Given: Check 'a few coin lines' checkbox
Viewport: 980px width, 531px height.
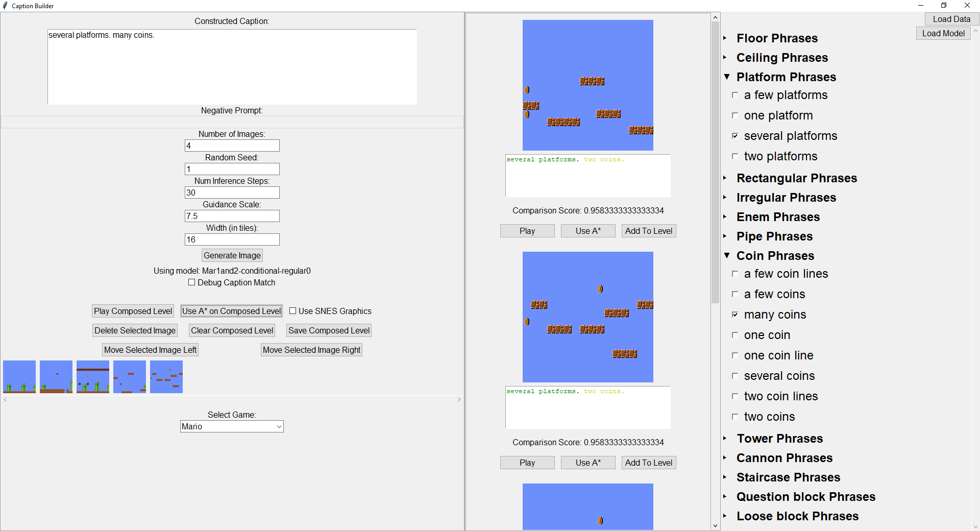Looking at the screenshot, I should click(735, 274).
